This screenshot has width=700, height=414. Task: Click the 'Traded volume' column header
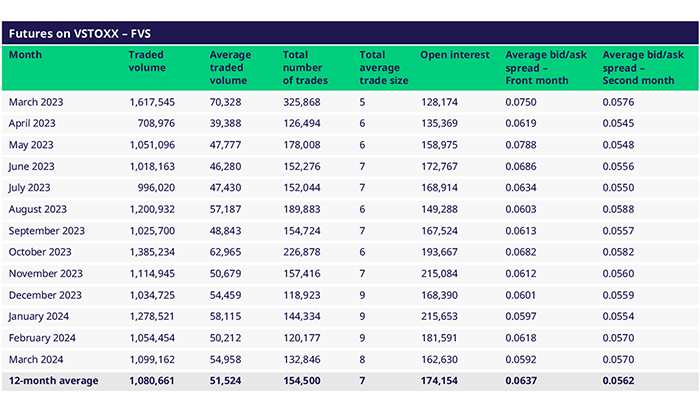tap(148, 62)
